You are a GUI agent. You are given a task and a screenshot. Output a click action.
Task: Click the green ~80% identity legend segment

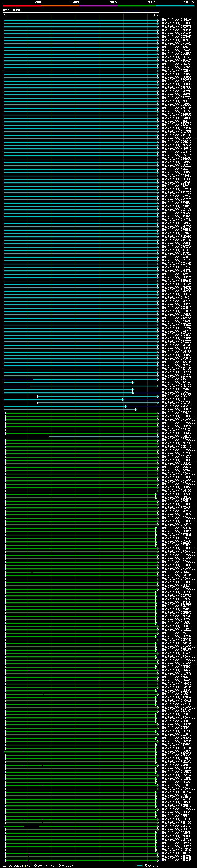pos(137,6)
